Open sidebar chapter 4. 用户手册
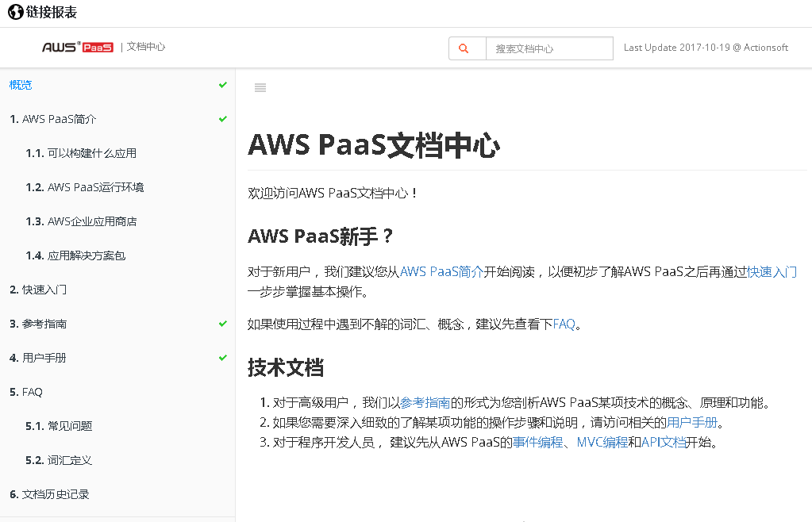 38,358
